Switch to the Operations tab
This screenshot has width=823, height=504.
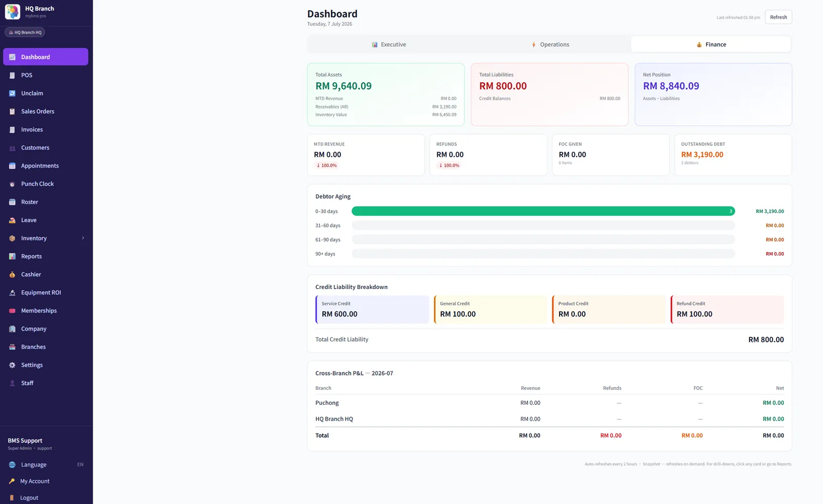tap(550, 44)
